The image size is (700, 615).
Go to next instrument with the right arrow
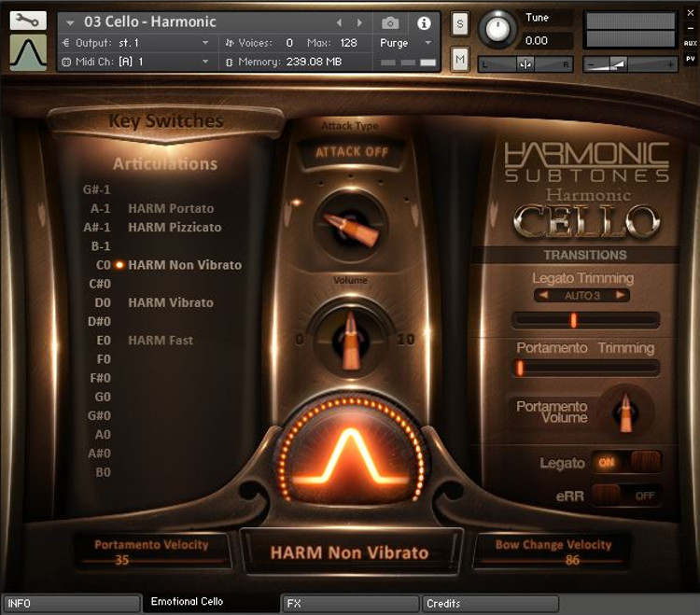(x=359, y=22)
